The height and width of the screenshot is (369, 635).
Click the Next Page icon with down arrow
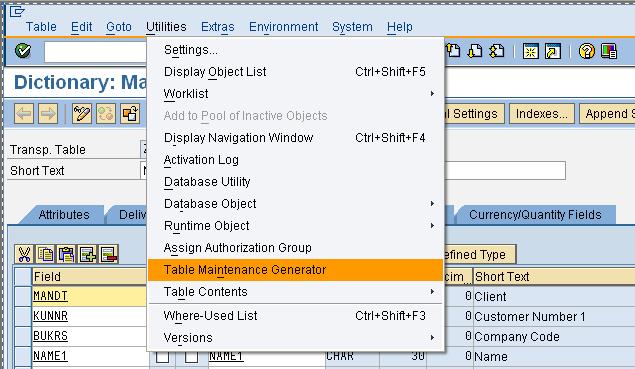click(x=475, y=51)
